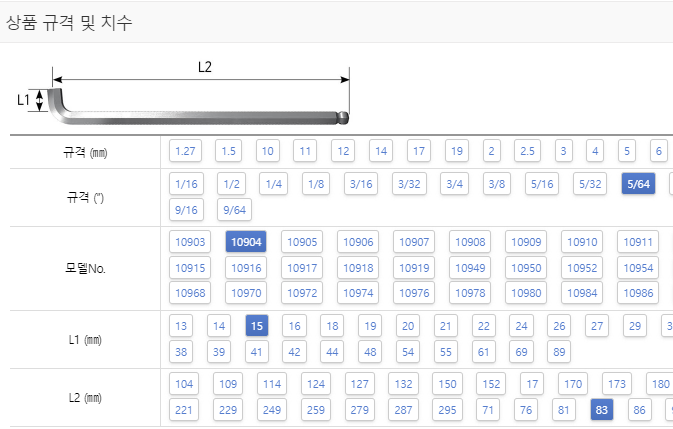This screenshot has width=673, height=429.
Task: Select model number 10903
Action: [x=190, y=242]
